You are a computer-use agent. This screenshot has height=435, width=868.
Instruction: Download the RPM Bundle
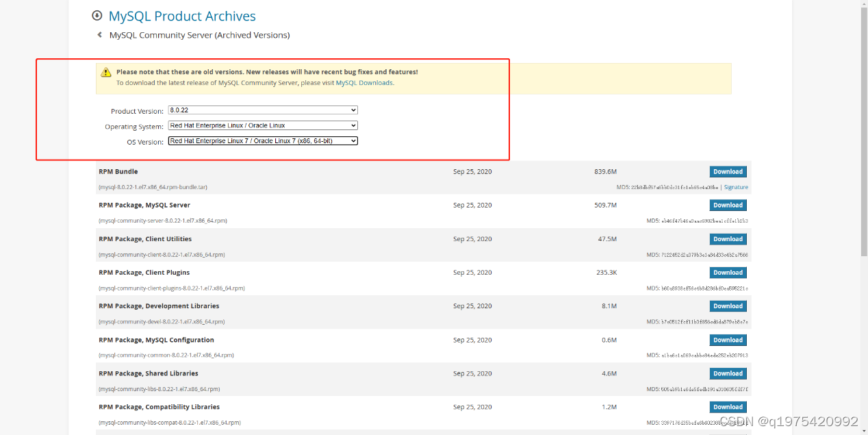pyautogui.click(x=728, y=172)
